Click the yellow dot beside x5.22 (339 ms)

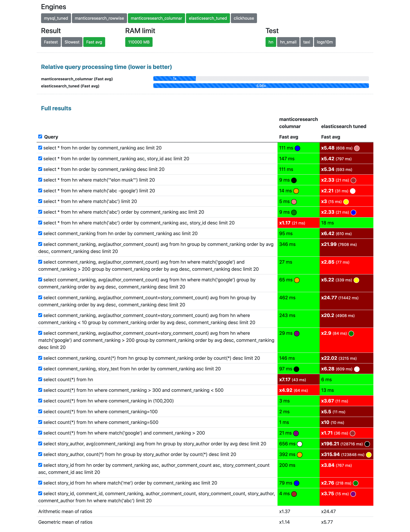(356, 280)
